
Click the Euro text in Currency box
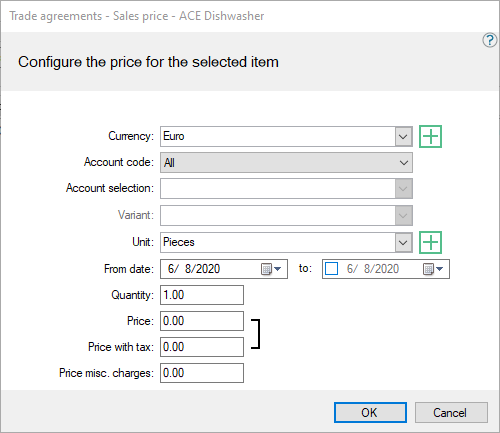tap(174, 136)
